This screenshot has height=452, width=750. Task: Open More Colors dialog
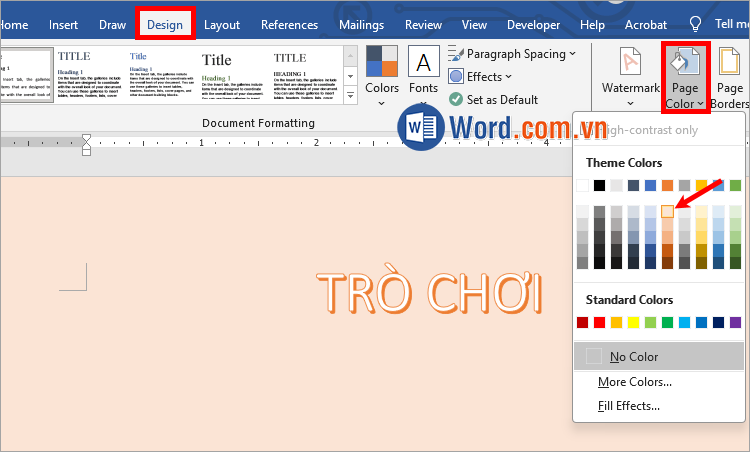tap(635, 382)
